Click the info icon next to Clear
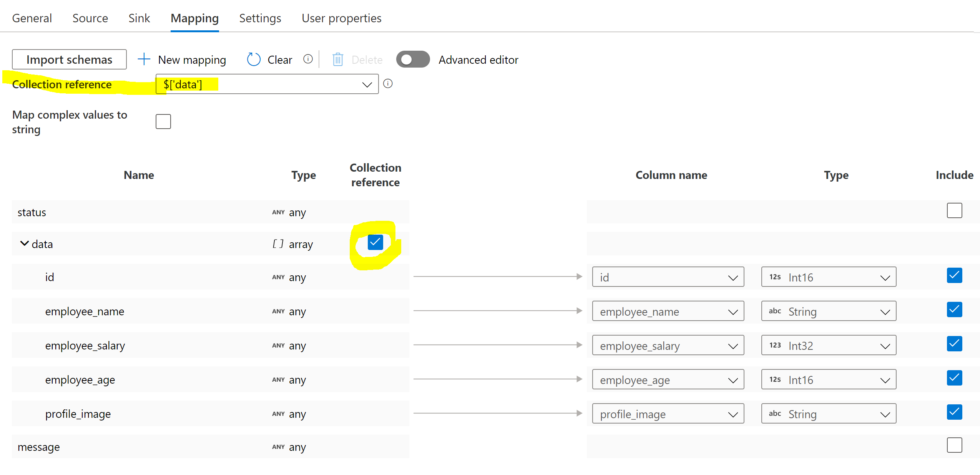The height and width of the screenshot is (475, 980). click(308, 59)
